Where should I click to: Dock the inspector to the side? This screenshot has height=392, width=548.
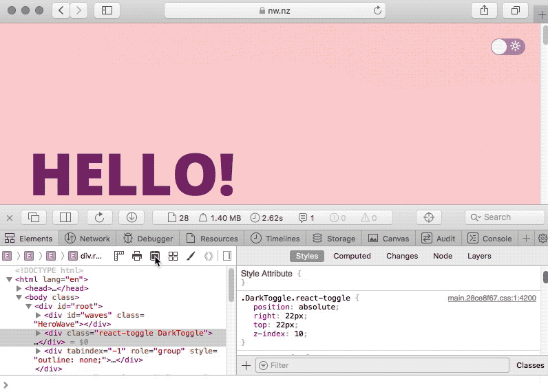click(x=65, y=217)
